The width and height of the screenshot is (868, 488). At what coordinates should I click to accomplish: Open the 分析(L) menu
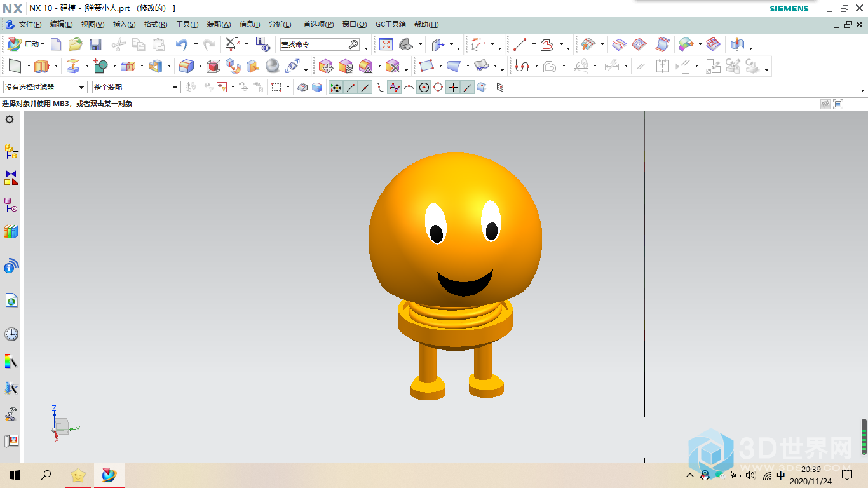pyautogui.click(x=280, y=24)
